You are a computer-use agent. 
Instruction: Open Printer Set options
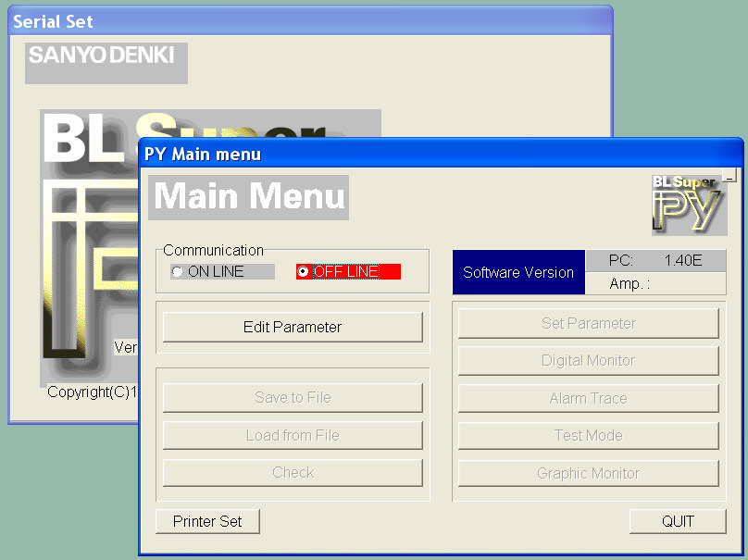(207, 521)
